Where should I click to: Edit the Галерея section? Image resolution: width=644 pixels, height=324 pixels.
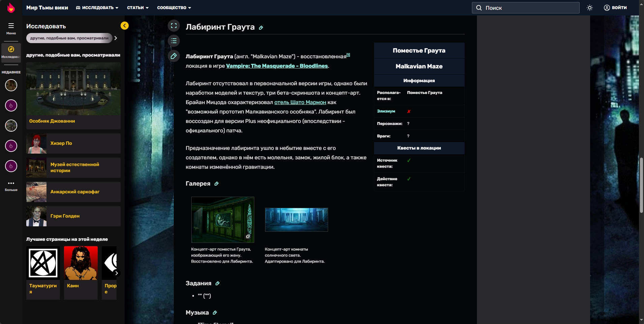coord(217,184)
